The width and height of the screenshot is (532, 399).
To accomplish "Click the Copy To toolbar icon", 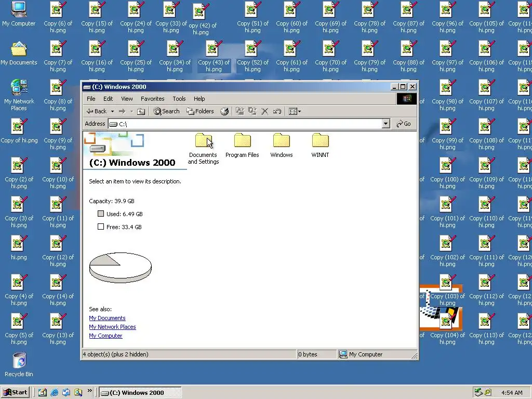I will click(252, 111).
